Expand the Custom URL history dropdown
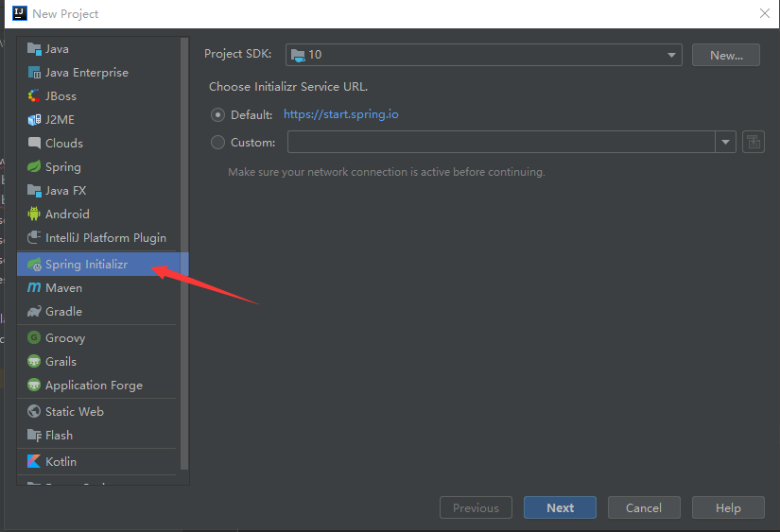The height and width of the screenshot is (532, 780). click(x=725, y=142)
